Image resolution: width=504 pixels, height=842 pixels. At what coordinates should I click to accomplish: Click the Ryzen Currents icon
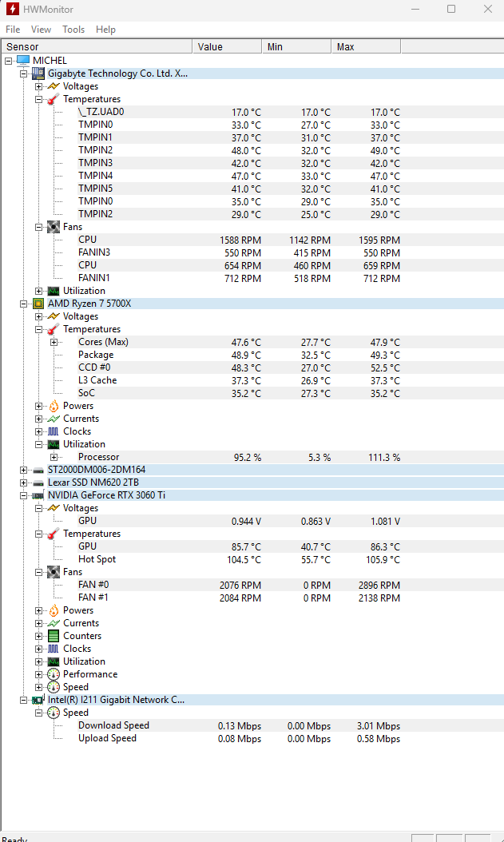(x=54, y=419)
